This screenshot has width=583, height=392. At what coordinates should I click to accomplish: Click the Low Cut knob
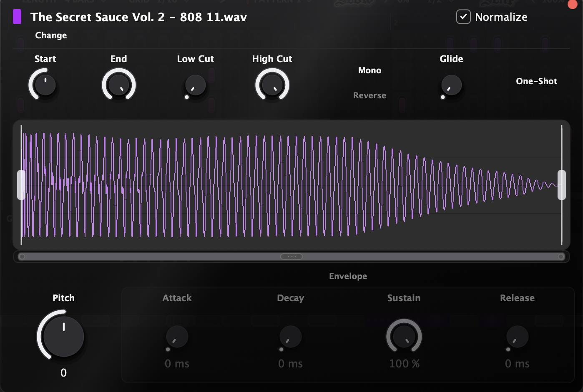click(195, 85)
